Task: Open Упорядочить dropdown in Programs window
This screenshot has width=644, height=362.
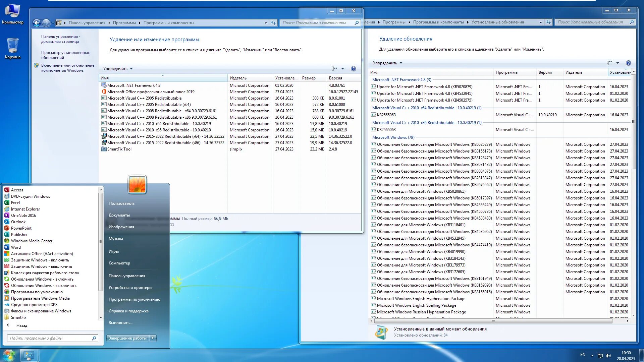Action: click(118, 69)
